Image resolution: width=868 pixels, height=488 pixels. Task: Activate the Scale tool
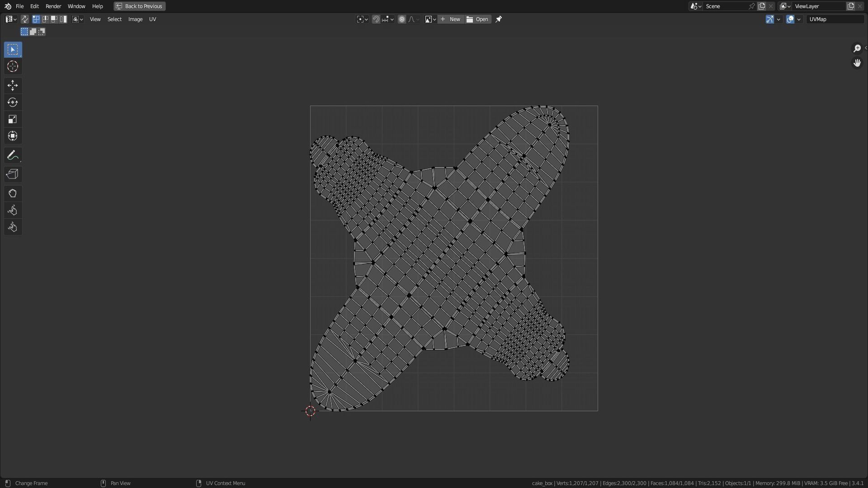coord(13,119)
